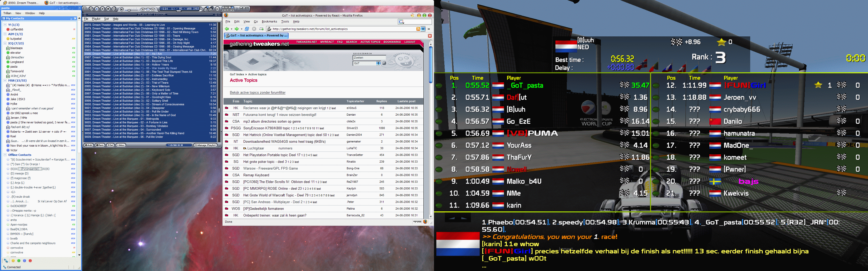Image resolution: width=868 pixels, height=271 pixels.
Task: Collapse the Y! (1/3) contact group
Action: coord(5,25)
